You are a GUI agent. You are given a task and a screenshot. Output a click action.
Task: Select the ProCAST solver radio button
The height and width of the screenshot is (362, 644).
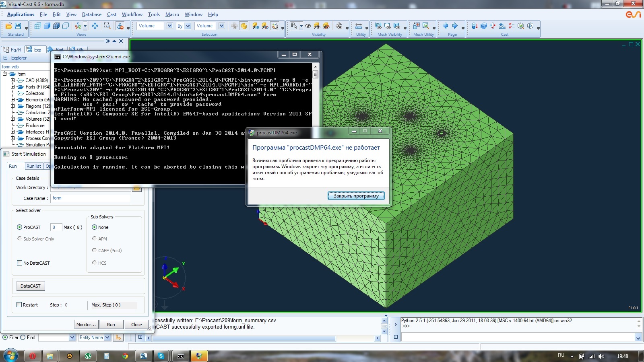(x=19, y=227)
